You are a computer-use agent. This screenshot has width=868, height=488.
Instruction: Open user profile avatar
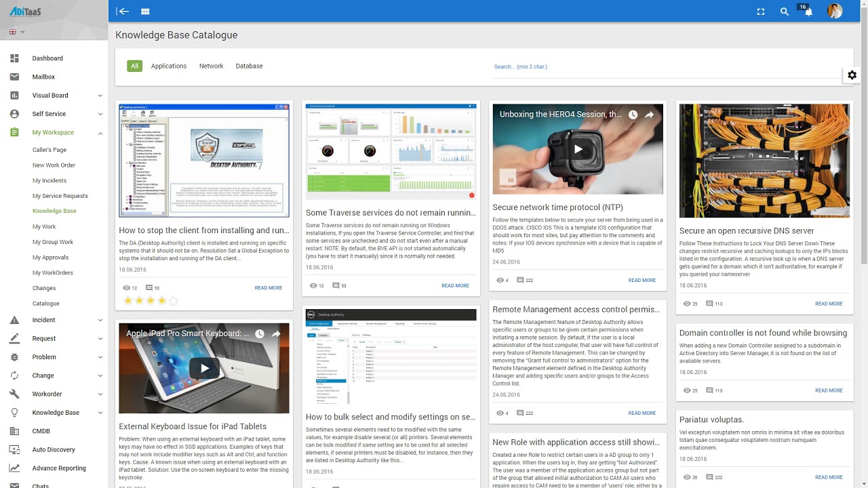[x=835, y=11]
